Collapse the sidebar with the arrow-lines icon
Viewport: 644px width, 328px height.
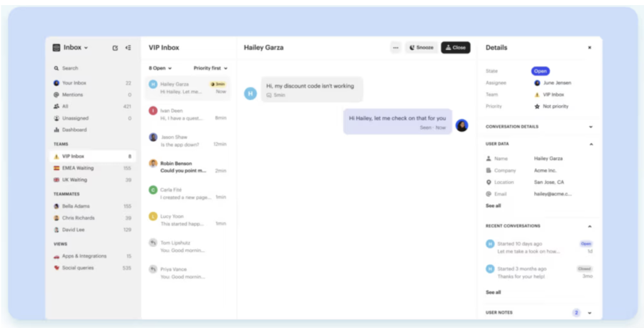[x=128, y=48]
